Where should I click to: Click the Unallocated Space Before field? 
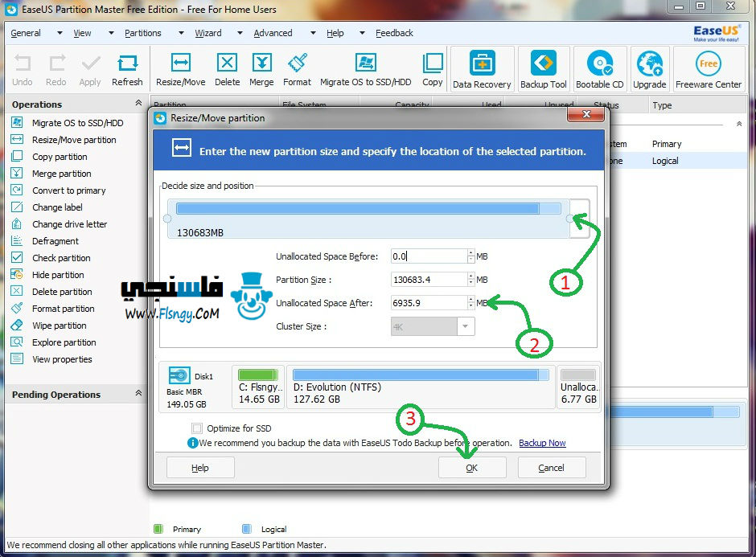pos(429,256)
